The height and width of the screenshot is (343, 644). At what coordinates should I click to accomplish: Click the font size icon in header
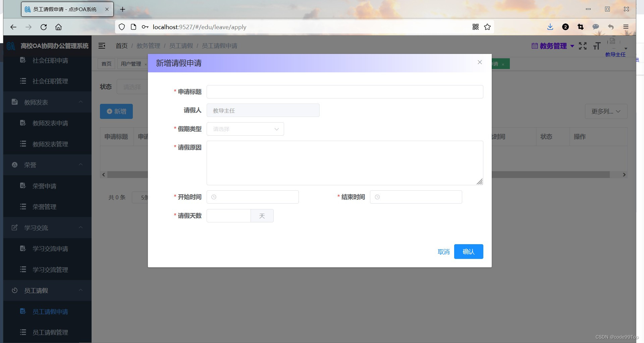tap(597, 46)
